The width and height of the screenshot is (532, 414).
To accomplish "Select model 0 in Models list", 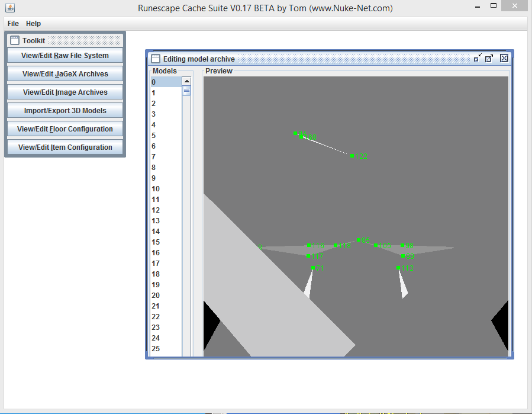I will coord(166,82).
